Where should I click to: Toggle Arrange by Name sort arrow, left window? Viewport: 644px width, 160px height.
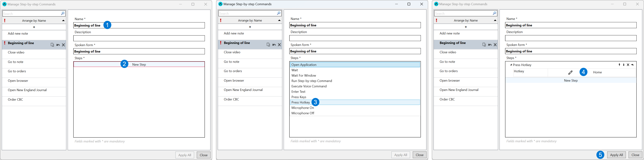pos(63,21)
